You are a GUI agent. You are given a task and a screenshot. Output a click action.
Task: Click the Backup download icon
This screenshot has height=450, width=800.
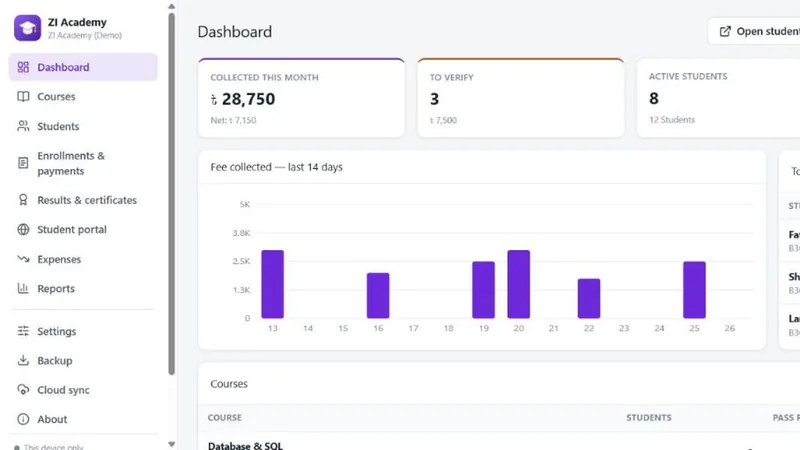tap(23, 360)
